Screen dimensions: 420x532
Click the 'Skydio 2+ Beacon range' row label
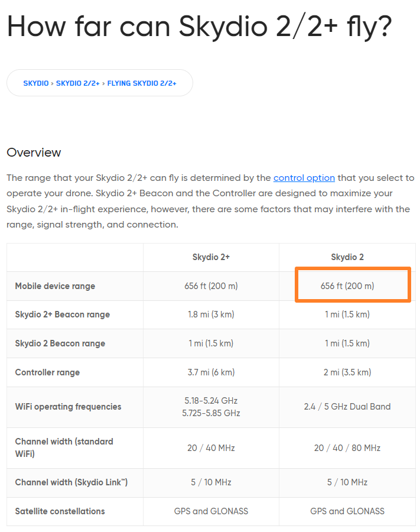click(x=63, y=314)
